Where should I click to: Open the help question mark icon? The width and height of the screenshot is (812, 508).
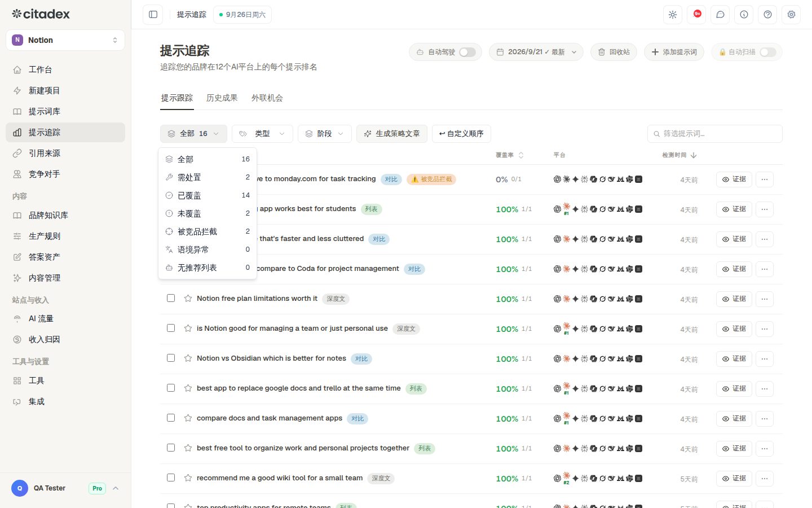[767, 15]
